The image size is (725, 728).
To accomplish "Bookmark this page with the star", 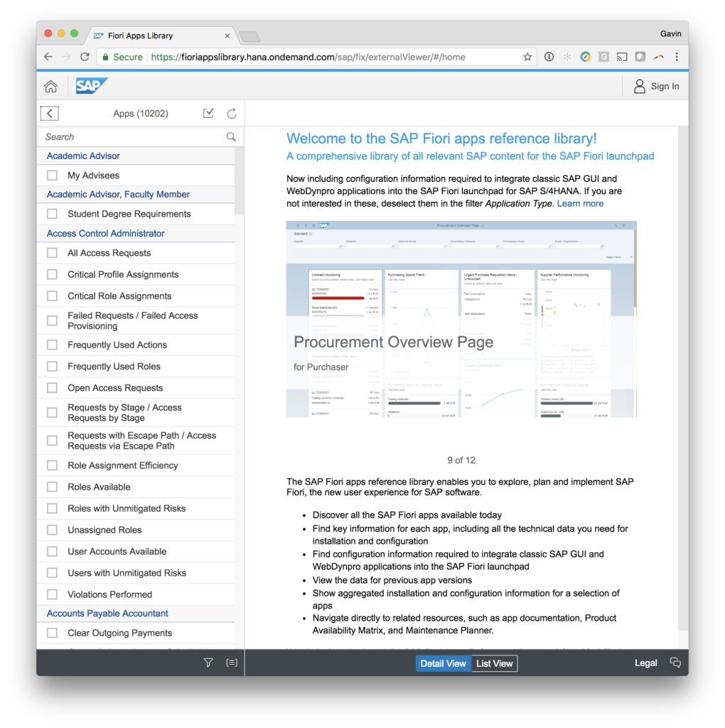I will tap(527, 57).
